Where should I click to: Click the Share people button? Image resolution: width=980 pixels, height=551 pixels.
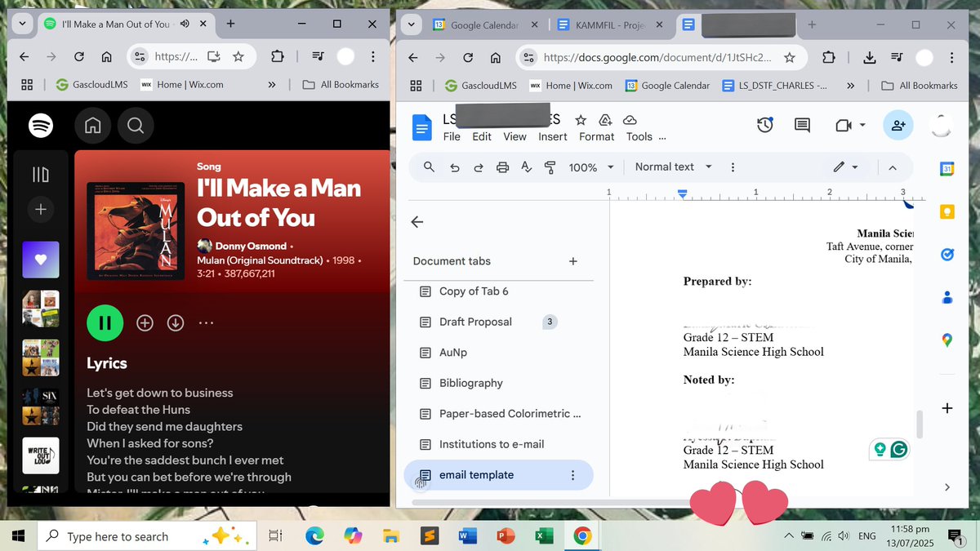pos(898,125)
